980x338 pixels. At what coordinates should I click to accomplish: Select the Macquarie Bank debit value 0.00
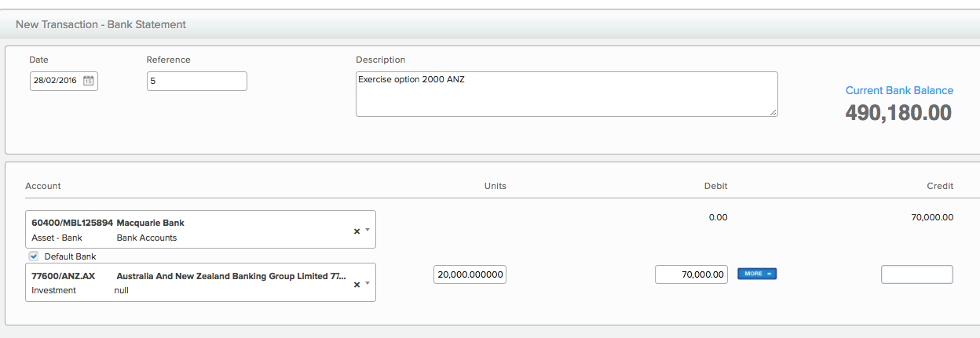718,217
